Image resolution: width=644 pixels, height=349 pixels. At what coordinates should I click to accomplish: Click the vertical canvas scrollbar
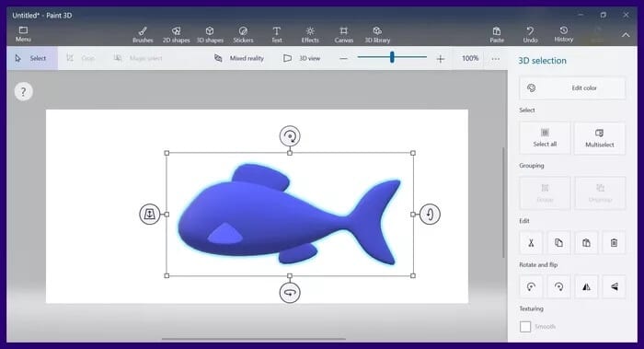503,203
